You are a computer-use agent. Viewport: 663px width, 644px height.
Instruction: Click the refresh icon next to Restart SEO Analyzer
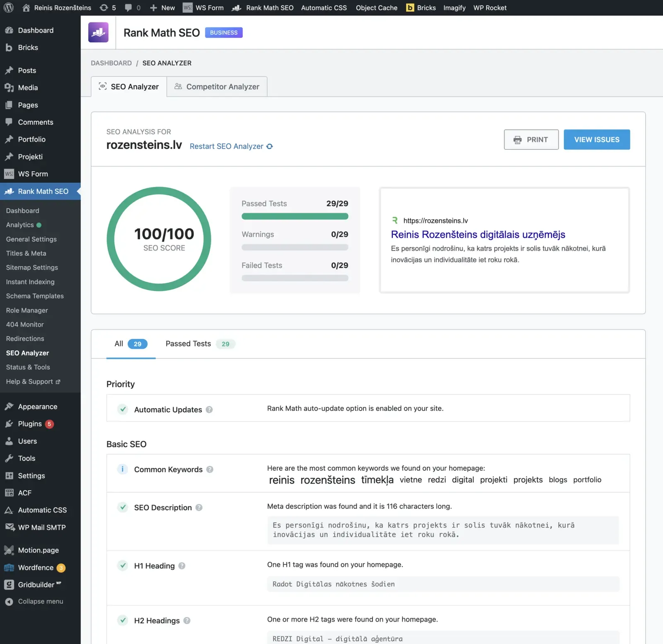tap(270, 146)
